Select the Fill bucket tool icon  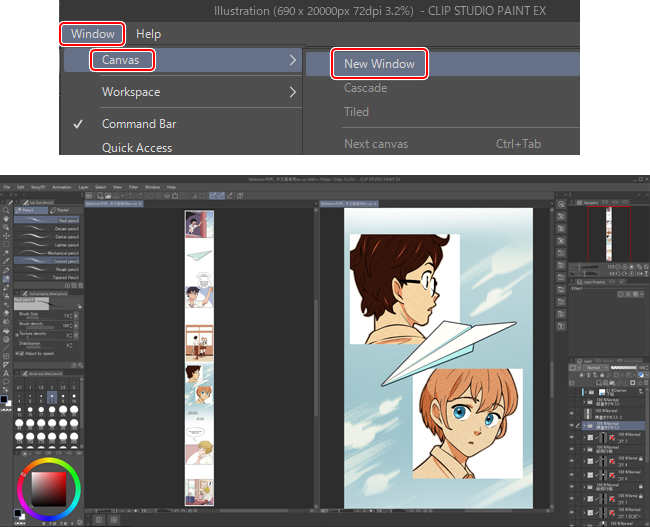[x=5, y=330]
